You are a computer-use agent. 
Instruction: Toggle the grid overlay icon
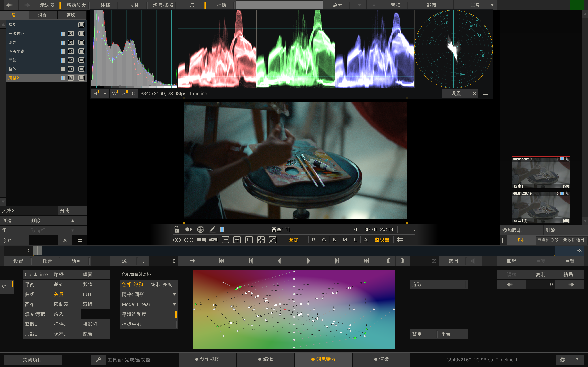[400, 240]
